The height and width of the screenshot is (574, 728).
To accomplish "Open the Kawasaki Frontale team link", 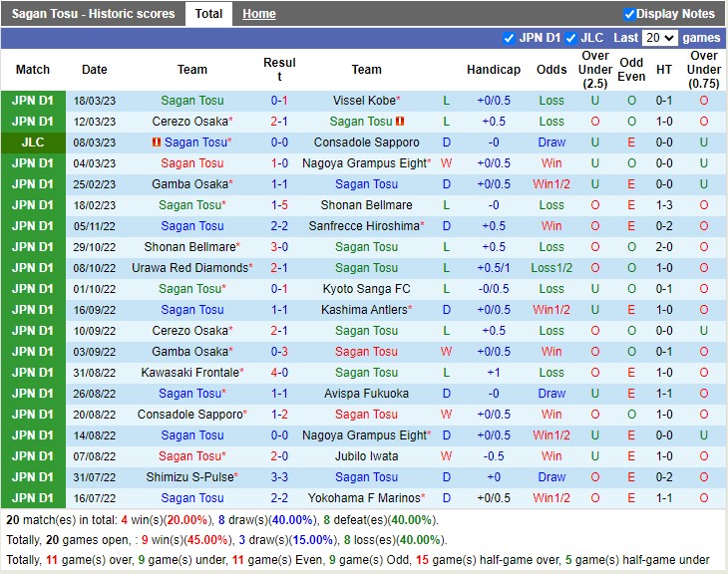I will [x=188, y=373].
